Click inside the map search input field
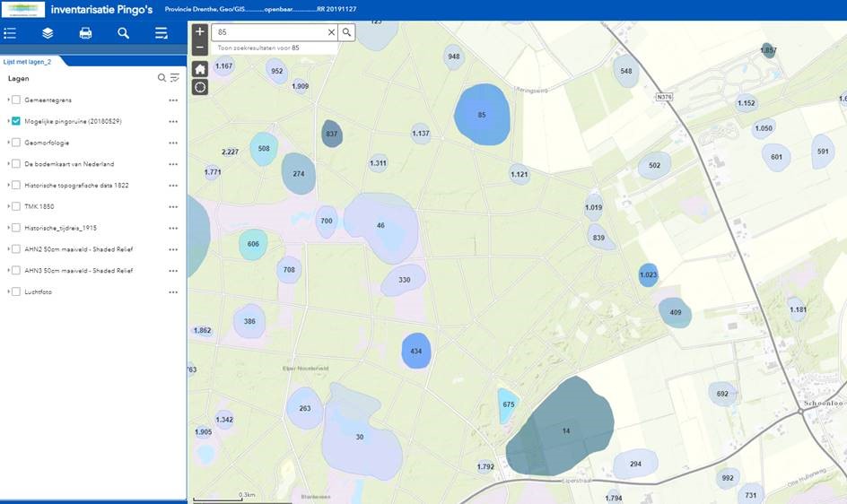This screenshot has height=504, width=847. 269,32
